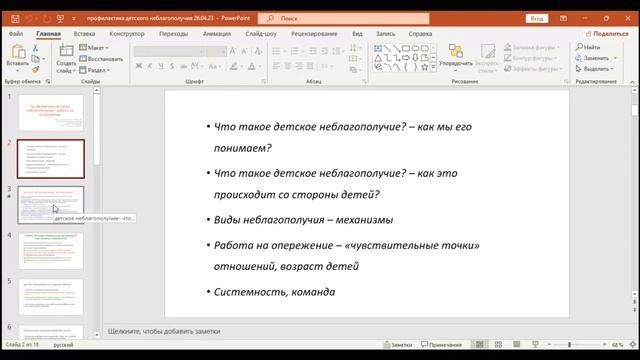Select slide 4 thumbnail
The width and height of the screenshot is (640, 360).
point(51,251)
